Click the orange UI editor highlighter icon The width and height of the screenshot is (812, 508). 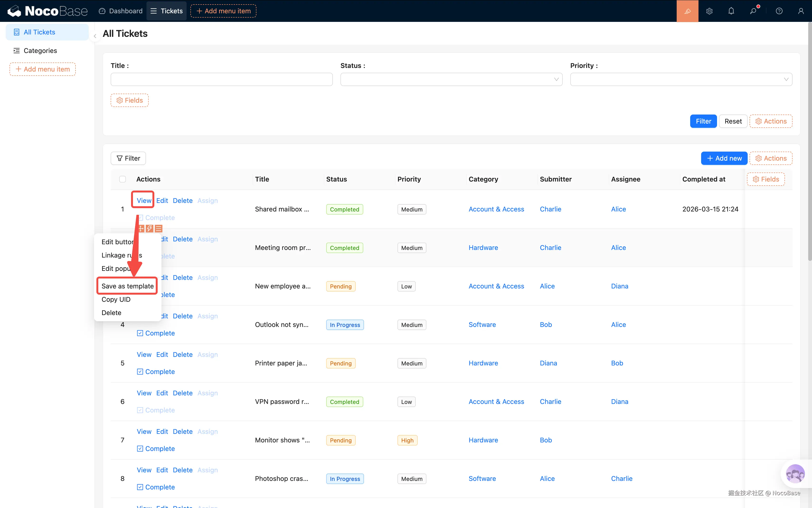pyautogui.click(x=687, y=11)
